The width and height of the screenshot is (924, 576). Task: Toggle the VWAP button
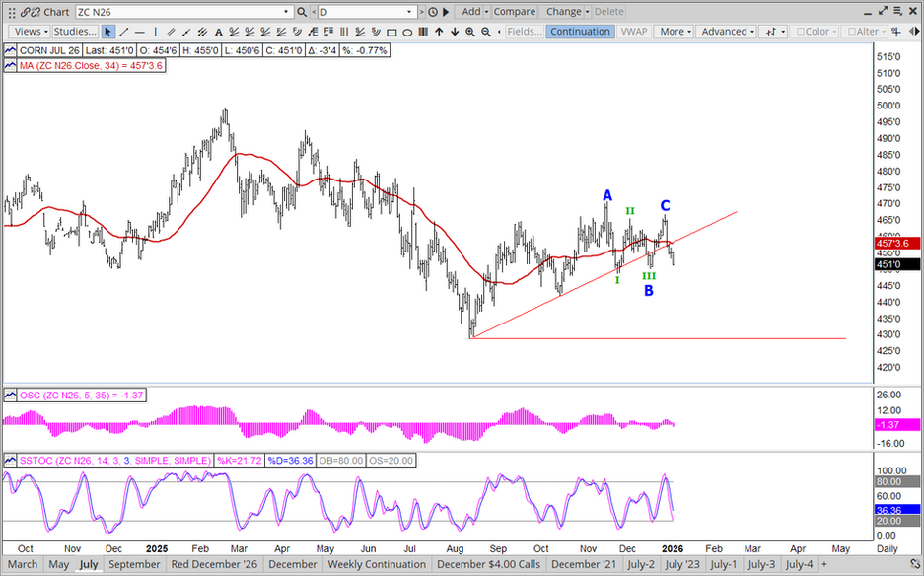[633, 32]
